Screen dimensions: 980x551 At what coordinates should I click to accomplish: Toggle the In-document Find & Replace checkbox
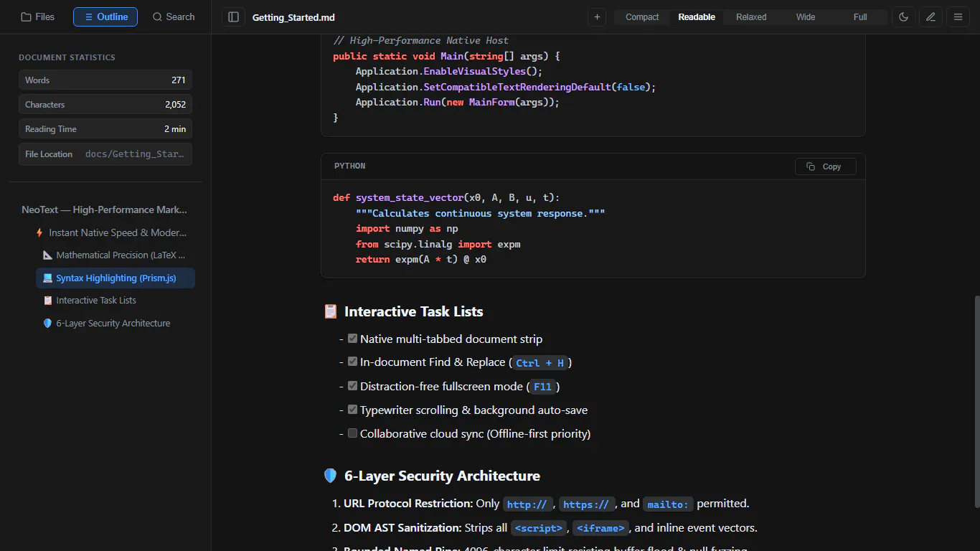(352, 362)
